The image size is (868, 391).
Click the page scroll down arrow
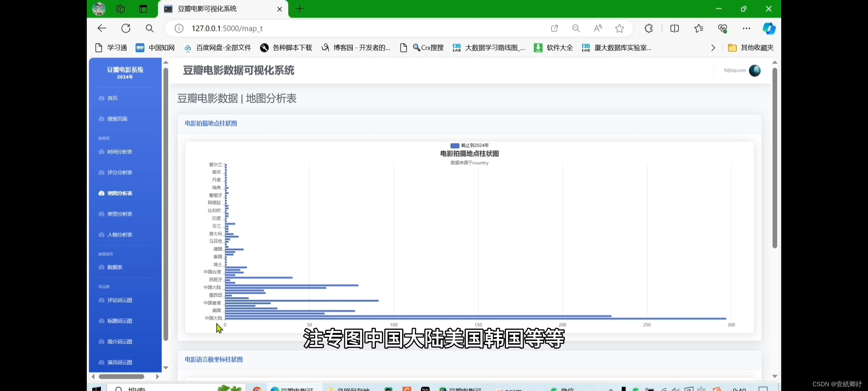pos(775,377)
